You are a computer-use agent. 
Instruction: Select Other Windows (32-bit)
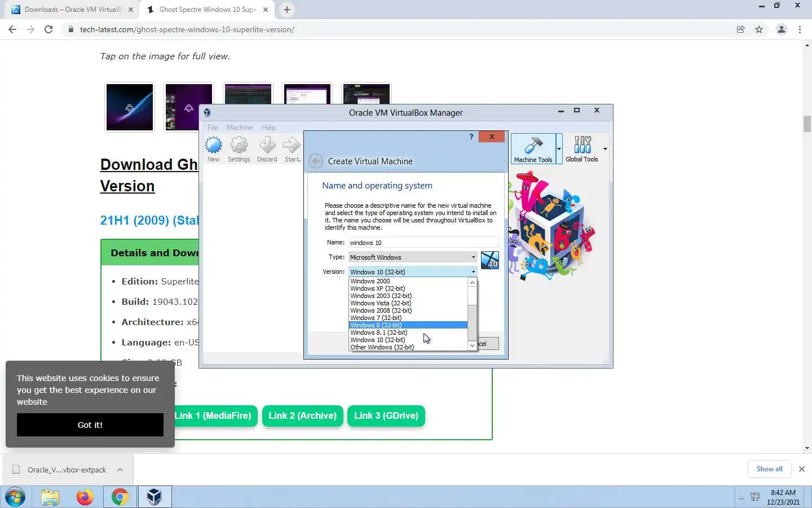point(408,347)
